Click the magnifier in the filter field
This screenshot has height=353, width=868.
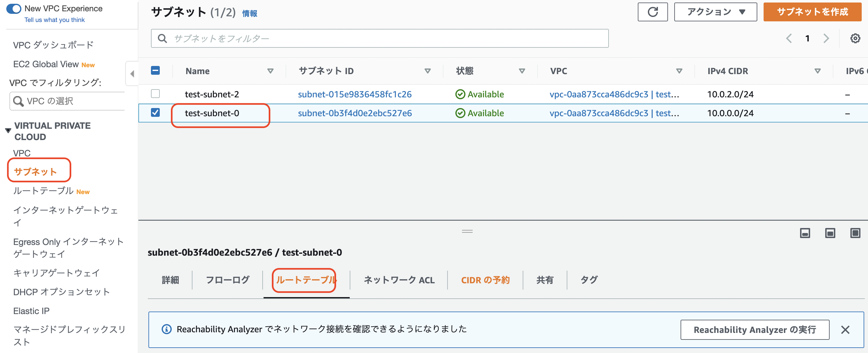coord(163,38)
